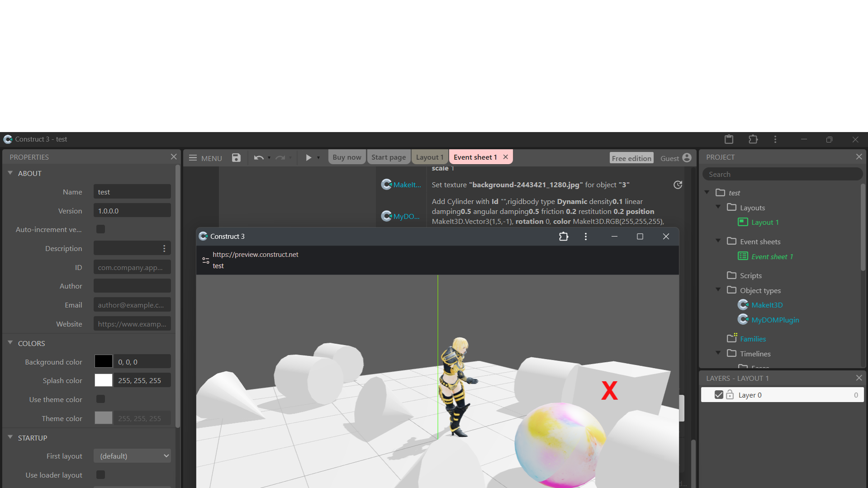Screen dimensions: 868x488
Task: Click the circular refresh icon in event sheet
Action: [x=678, y=185]
